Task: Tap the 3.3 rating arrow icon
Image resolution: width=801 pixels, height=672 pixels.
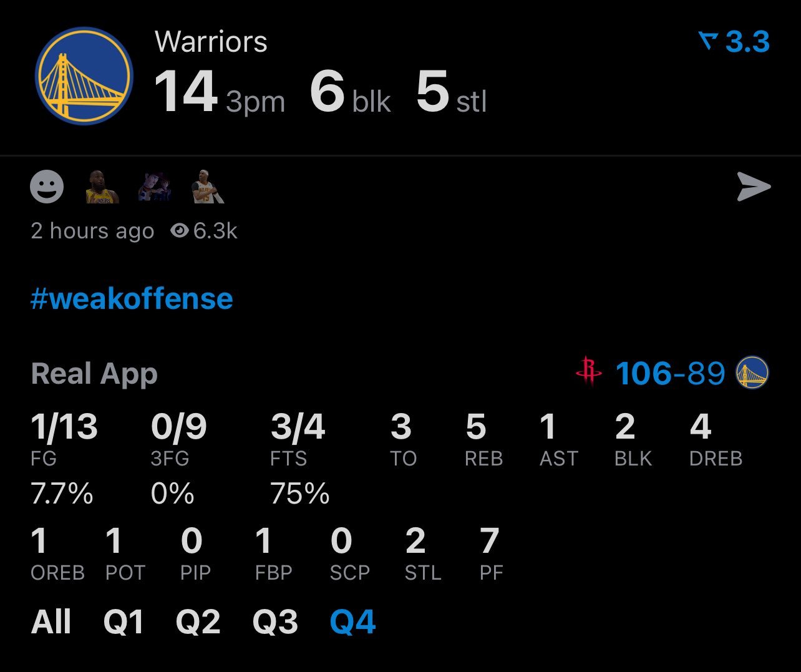Action: pyautogui.click(x=709, y=42)
